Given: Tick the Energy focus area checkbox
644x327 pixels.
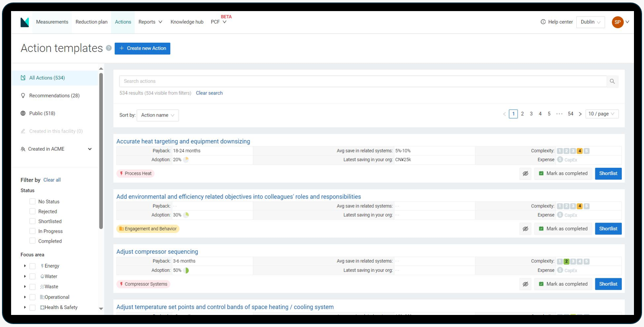Looking at the screenshot, I should (x=33, y=266).
